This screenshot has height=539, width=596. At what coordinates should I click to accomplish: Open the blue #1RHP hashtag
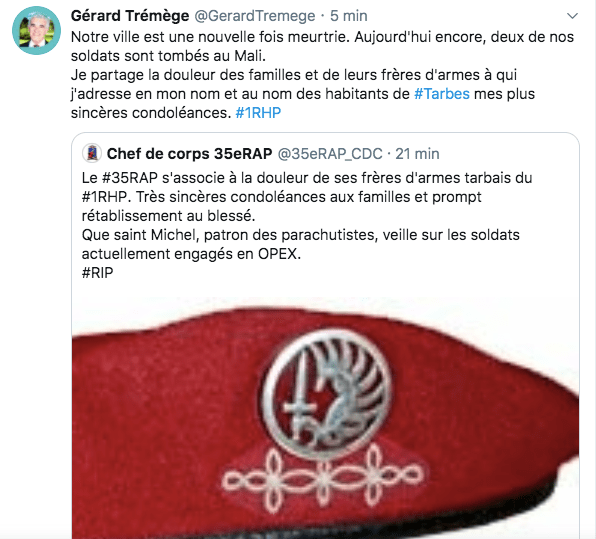258,113
